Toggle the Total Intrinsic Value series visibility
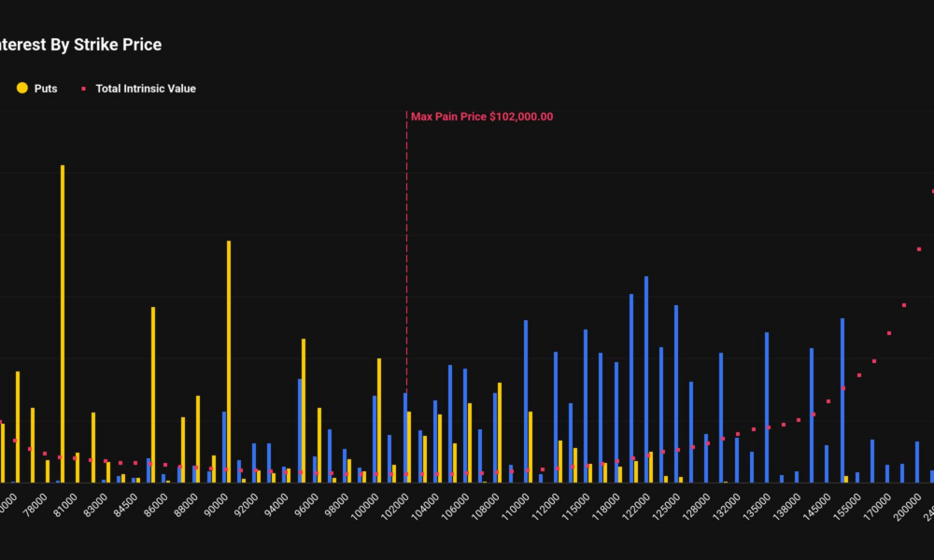The image size is (934, 560). click(145, 88)
